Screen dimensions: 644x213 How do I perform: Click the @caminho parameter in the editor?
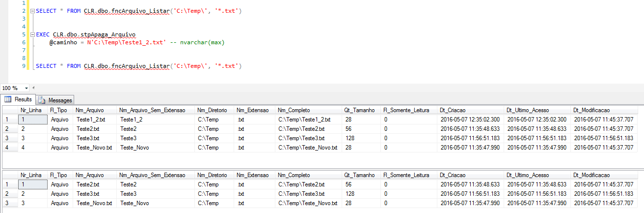point(64,42)
